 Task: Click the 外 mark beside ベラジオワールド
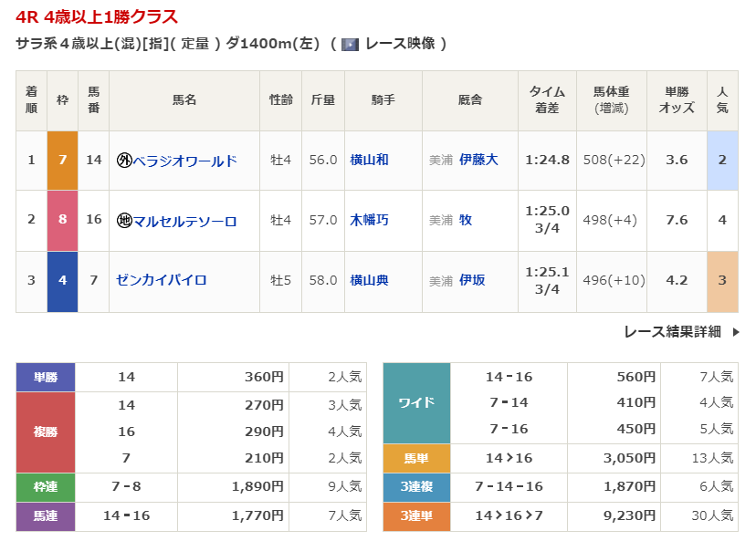124,161
